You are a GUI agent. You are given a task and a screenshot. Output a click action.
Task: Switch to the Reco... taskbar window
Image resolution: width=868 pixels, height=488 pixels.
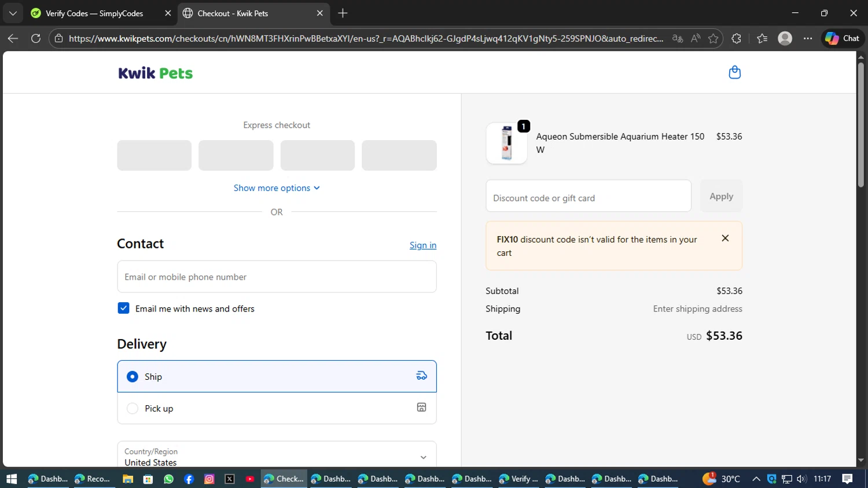(x=93, y=479)
